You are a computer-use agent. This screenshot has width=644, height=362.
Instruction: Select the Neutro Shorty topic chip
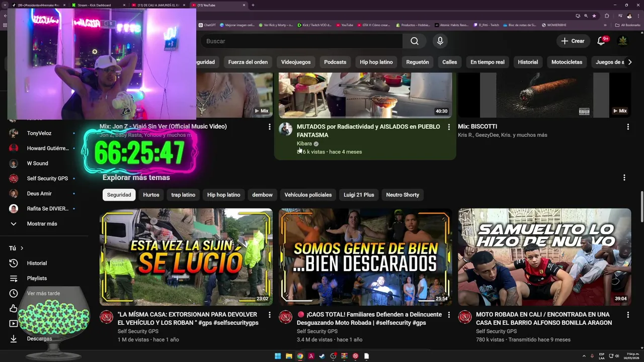(403, 195)
